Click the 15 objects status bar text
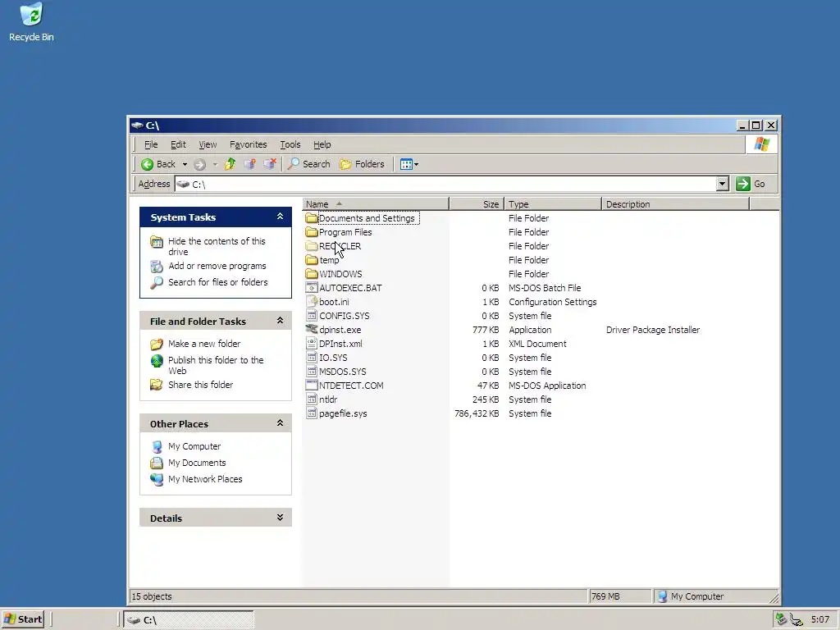840x630 pixels. 152,596
